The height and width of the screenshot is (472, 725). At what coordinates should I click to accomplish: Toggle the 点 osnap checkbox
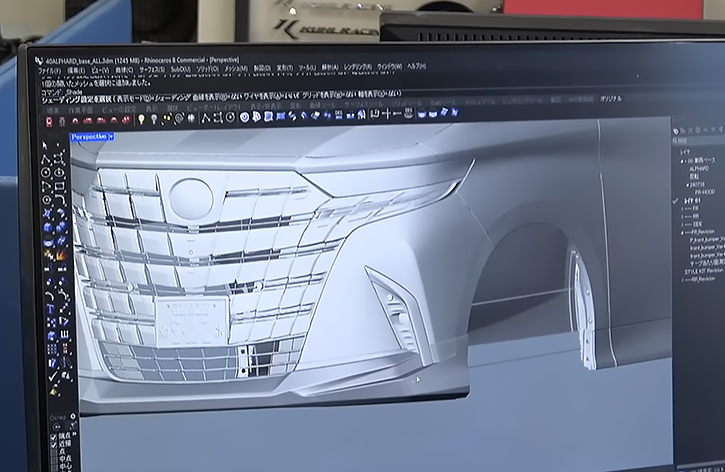tap(54, 453)
